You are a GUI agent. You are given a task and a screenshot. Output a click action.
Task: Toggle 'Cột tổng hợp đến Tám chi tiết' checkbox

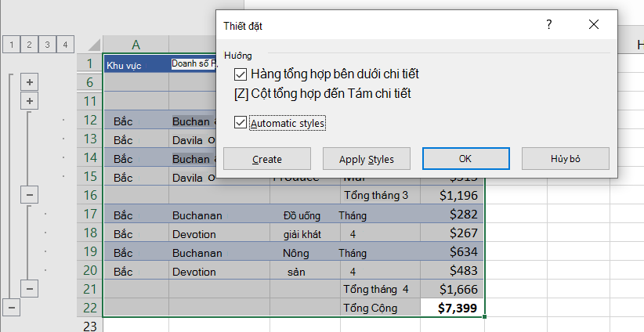pos(241,94)
